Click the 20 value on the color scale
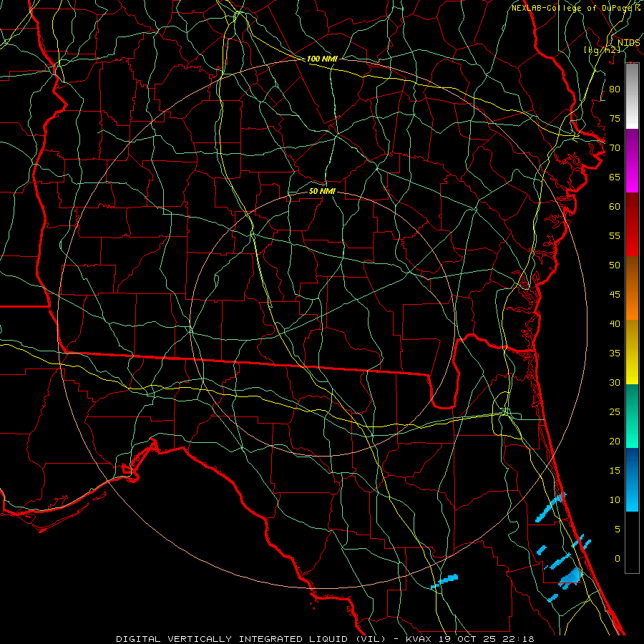The width and height of the screenshot is (644, 644). click(615, 441)
